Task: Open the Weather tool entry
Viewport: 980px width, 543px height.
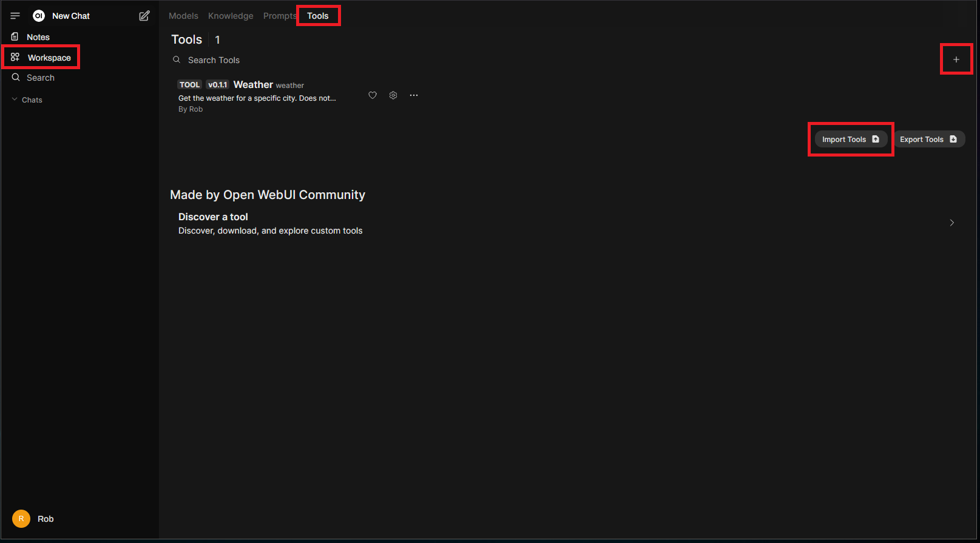Action: pos(267,96)
